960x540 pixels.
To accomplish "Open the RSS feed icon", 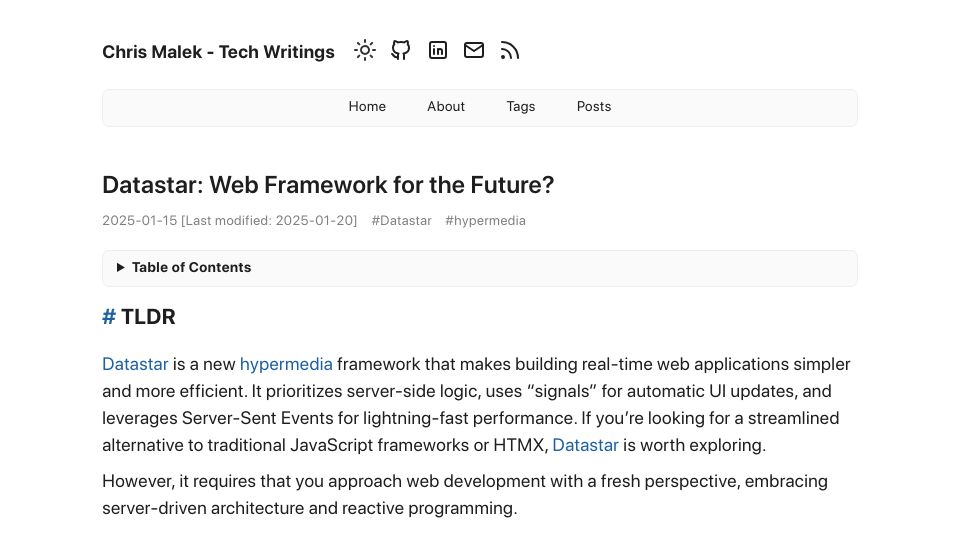I will pyautogui.click(x=509, y=50).
